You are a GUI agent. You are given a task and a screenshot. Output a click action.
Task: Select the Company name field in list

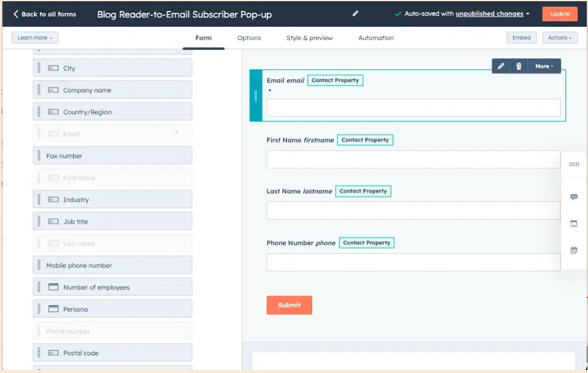[x=112, y=90]
